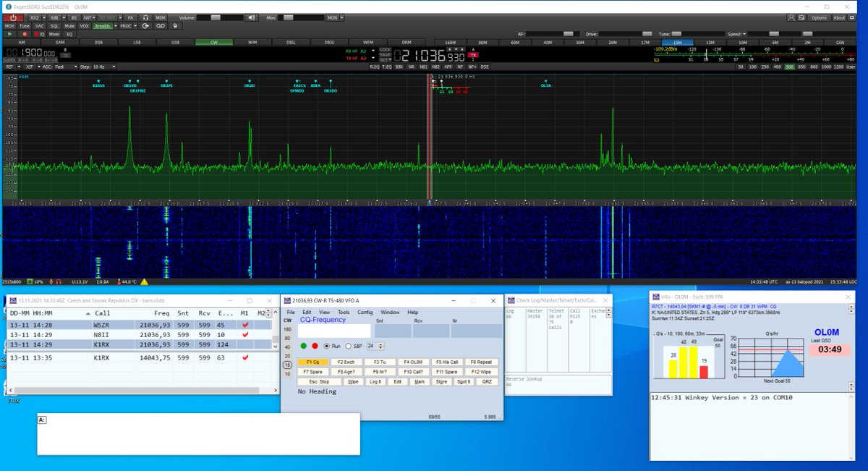
Task: Select the S&P radio button
Action: 348,346
